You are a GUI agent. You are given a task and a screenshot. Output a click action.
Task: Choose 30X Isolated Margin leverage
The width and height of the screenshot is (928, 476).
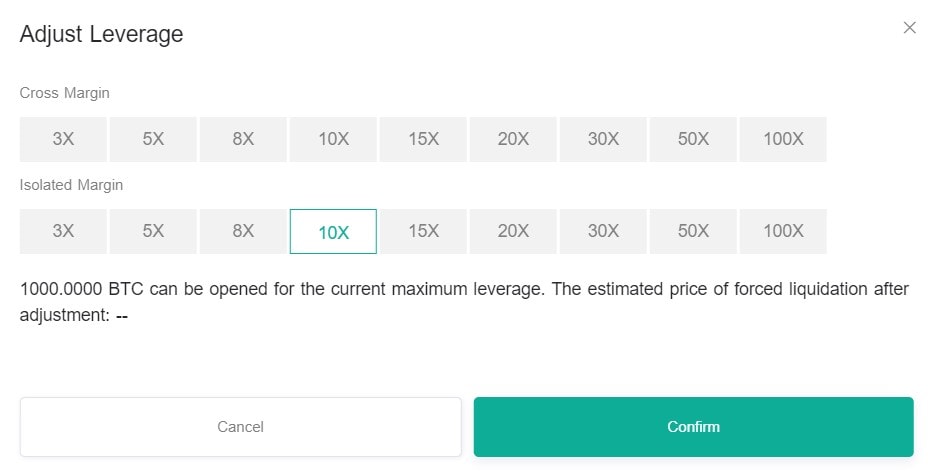(x=603, y=231)
